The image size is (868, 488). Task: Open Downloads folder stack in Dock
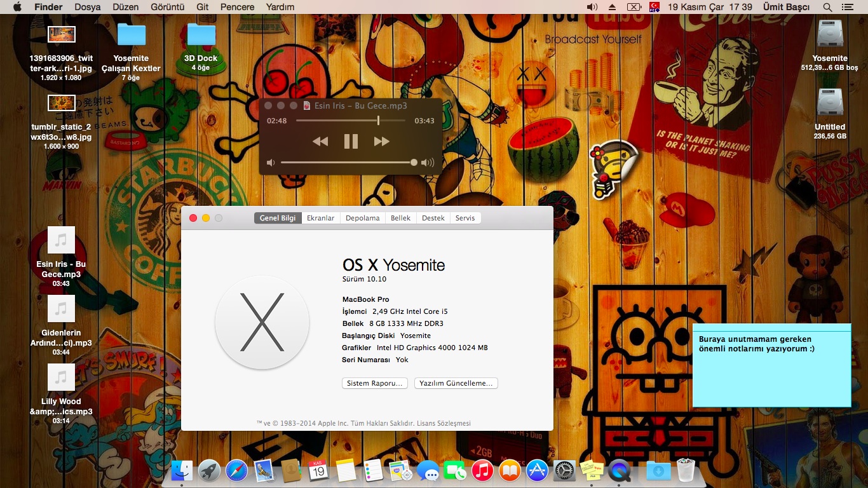(x=658, y=471)
